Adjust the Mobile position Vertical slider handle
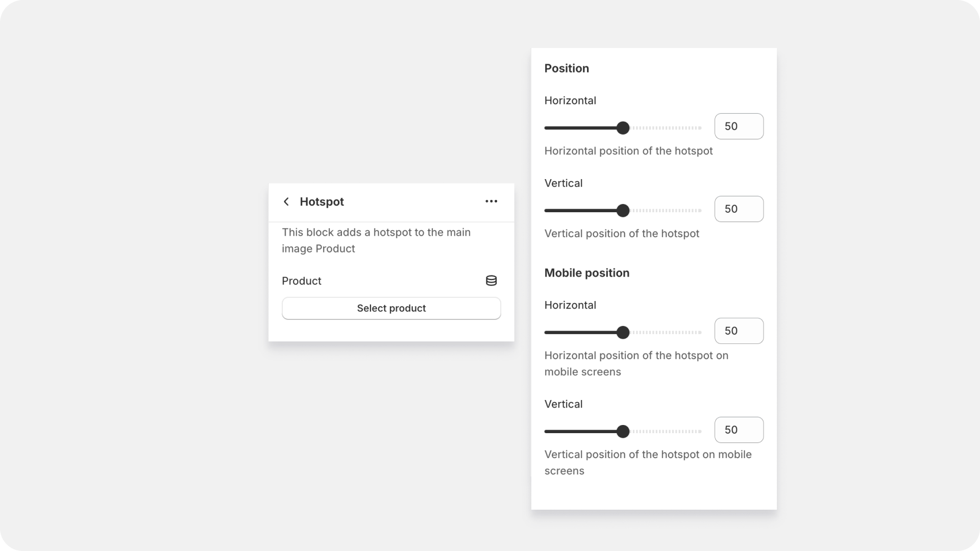The height and width of the screenshot is (551, 980). tap(623, 432)
